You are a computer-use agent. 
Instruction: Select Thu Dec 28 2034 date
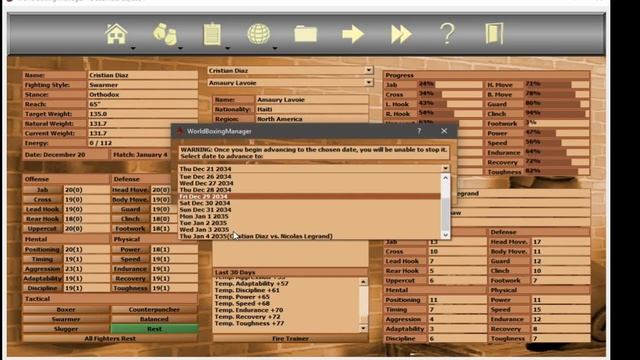tap(309, 190)
